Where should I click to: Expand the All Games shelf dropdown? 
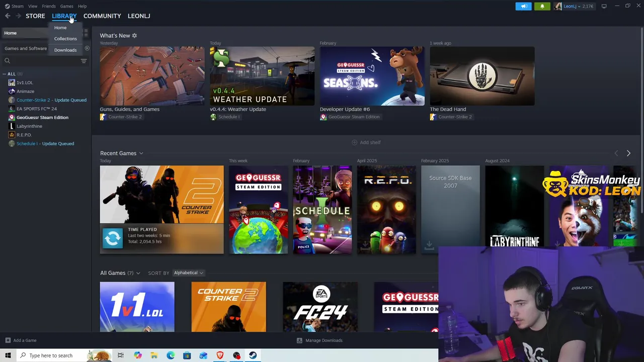click(138, 273)
